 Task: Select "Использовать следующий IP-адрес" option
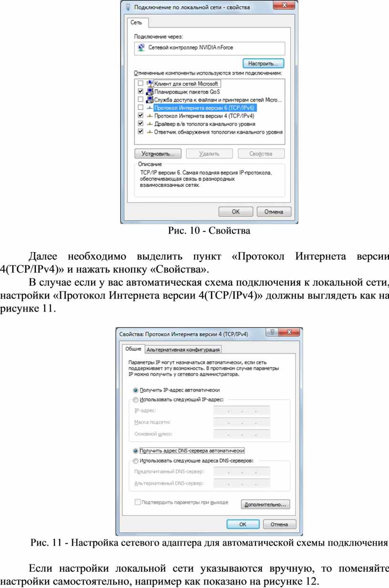click(135, 400)
